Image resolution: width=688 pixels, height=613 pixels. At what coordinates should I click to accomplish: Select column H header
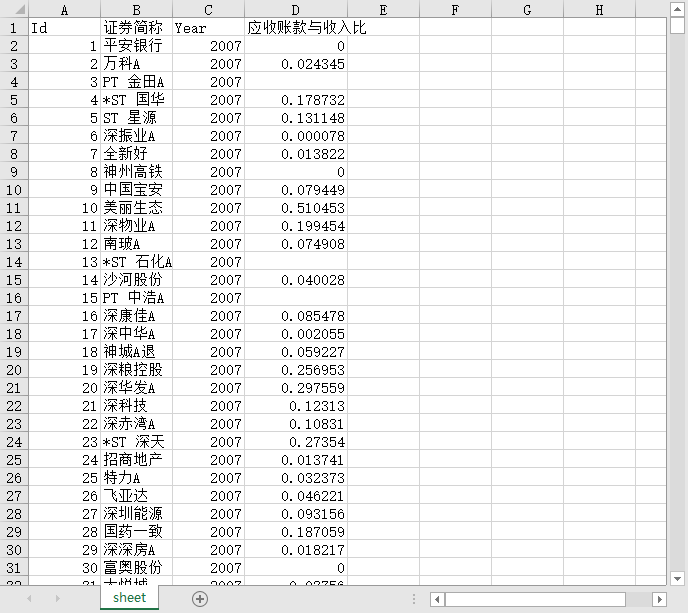[599, 10]
